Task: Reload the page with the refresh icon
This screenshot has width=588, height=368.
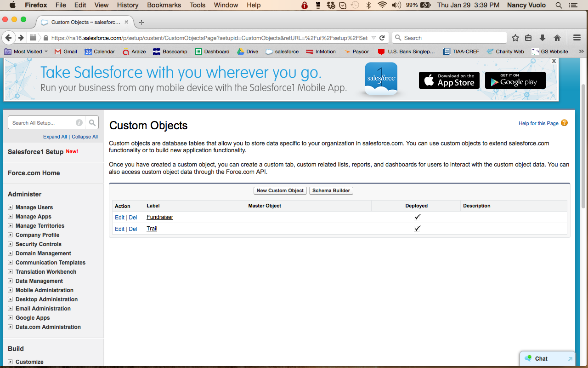Action: [382, 38]
